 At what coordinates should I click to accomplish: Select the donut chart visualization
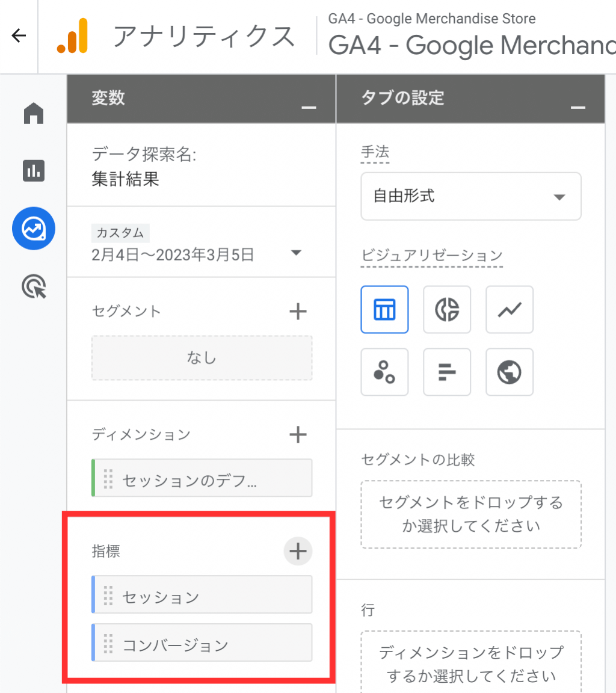447,309
